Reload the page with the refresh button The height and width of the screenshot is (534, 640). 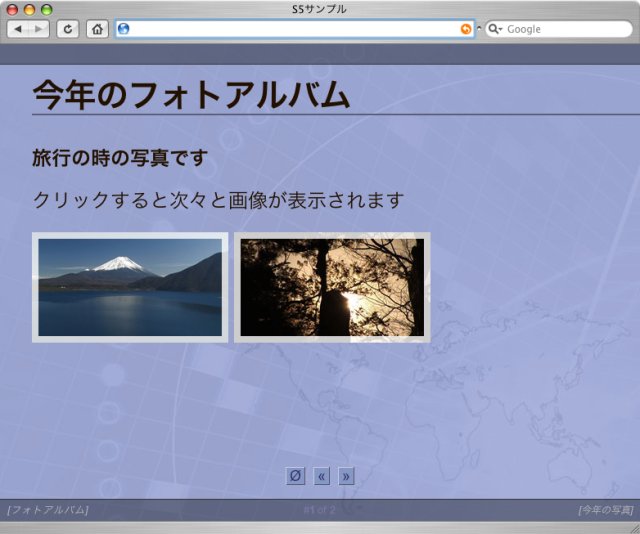click(x=68, y=29)
